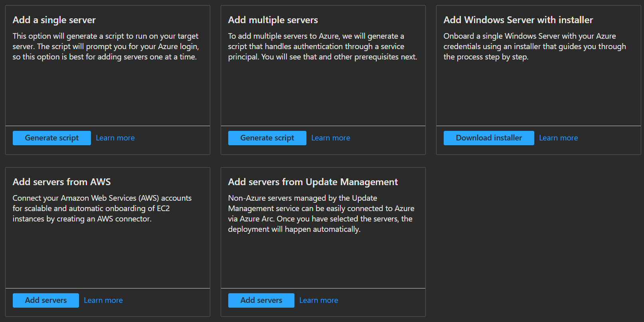Click the description starting 'Onboard a single Windows'

(x=535, y=46)
